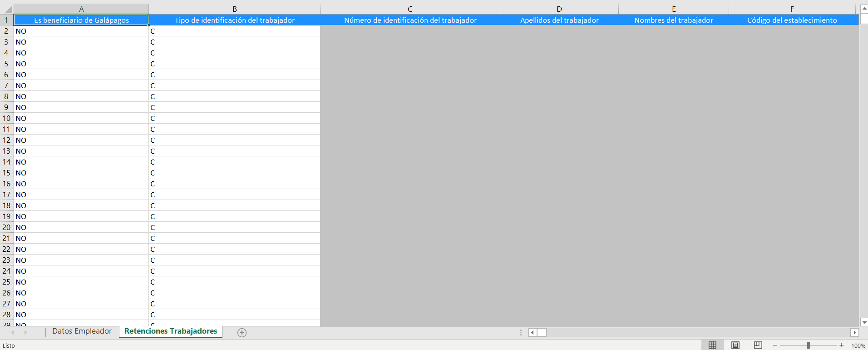Select cell 'Es beneficiario de Galápagos'

[81, 20]
